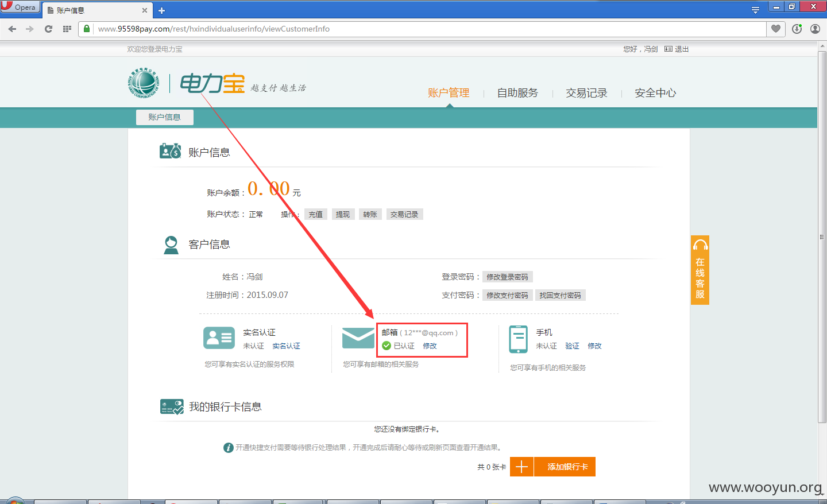
Task: Click the mobile phone icon
Action: click(x=519, y=339)
